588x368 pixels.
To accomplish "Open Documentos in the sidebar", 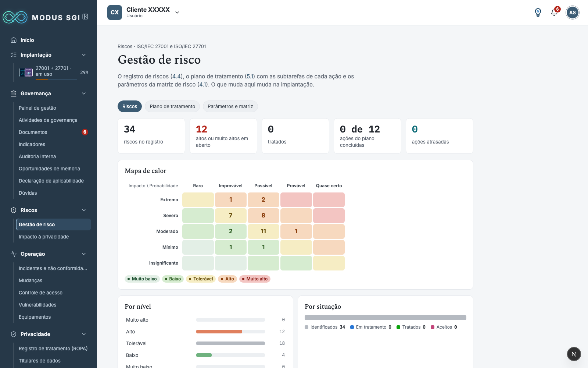I will click(54, 132).
